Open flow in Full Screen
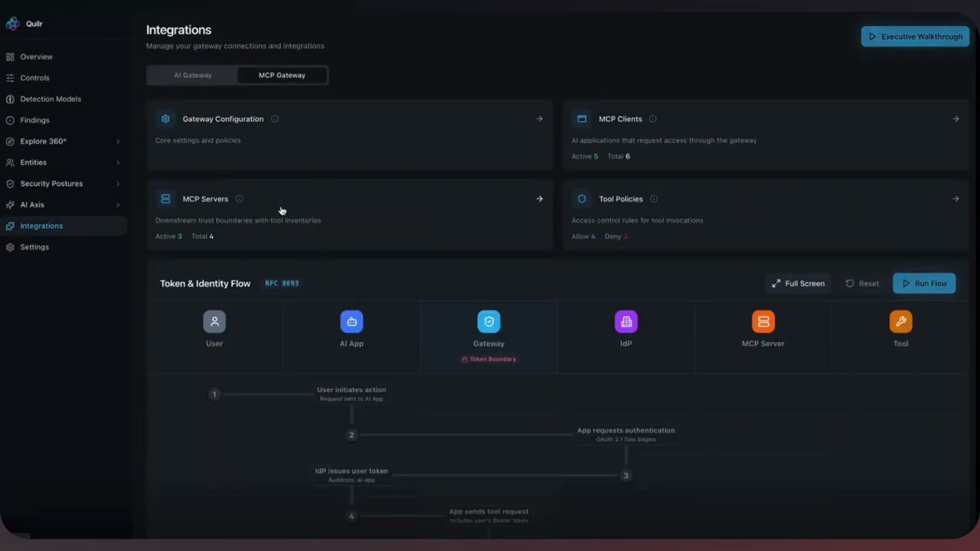This screenshot has height=551, width=980. (x=798, y=283)
